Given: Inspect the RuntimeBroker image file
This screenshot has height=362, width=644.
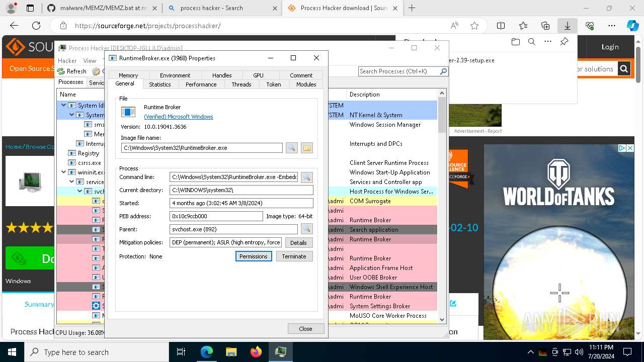Looking at the screenshot, I should coord(291,148).
